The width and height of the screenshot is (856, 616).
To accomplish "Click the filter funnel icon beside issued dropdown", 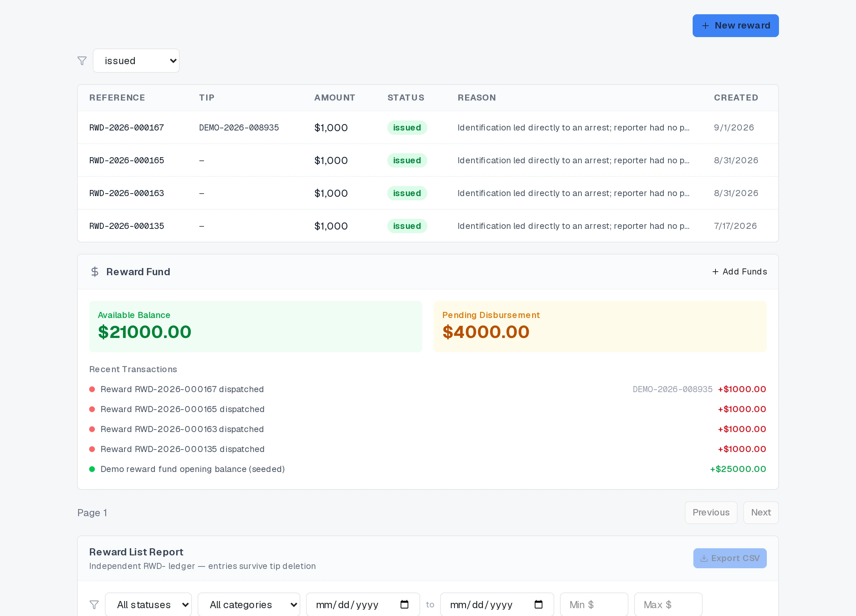I will (x=82, y=61).
